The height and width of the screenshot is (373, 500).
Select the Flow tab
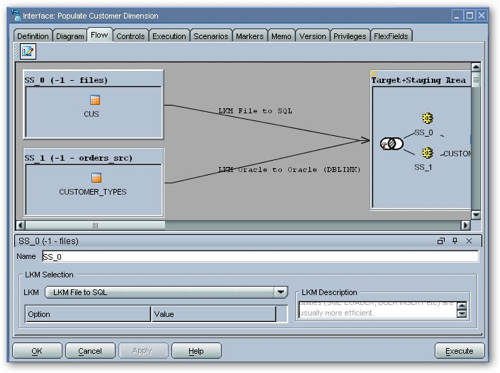[x=99, y=35]
